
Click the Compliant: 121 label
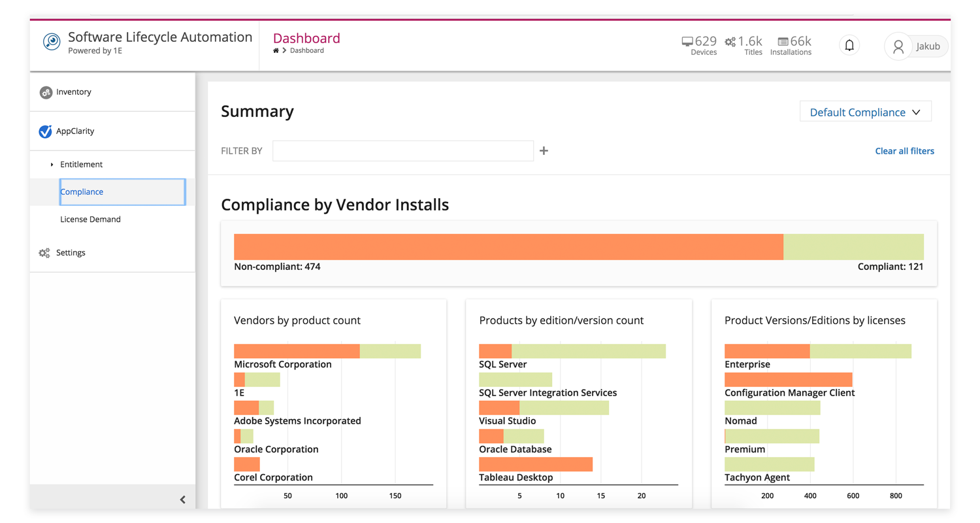point(890,267)
